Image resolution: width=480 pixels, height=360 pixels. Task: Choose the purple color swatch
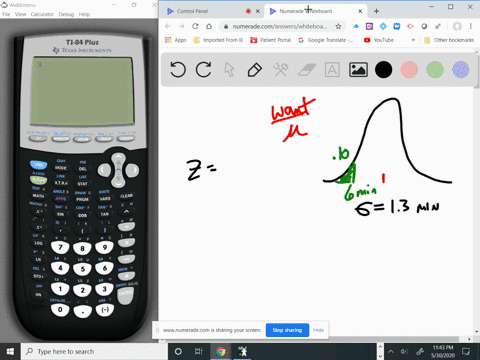[460, 70]
